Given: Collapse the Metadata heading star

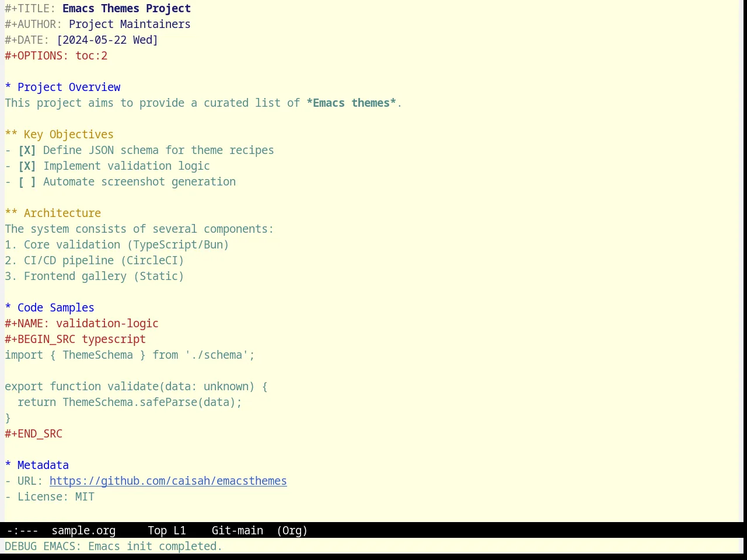Looking at the screenshot, I should click(8, 465).
